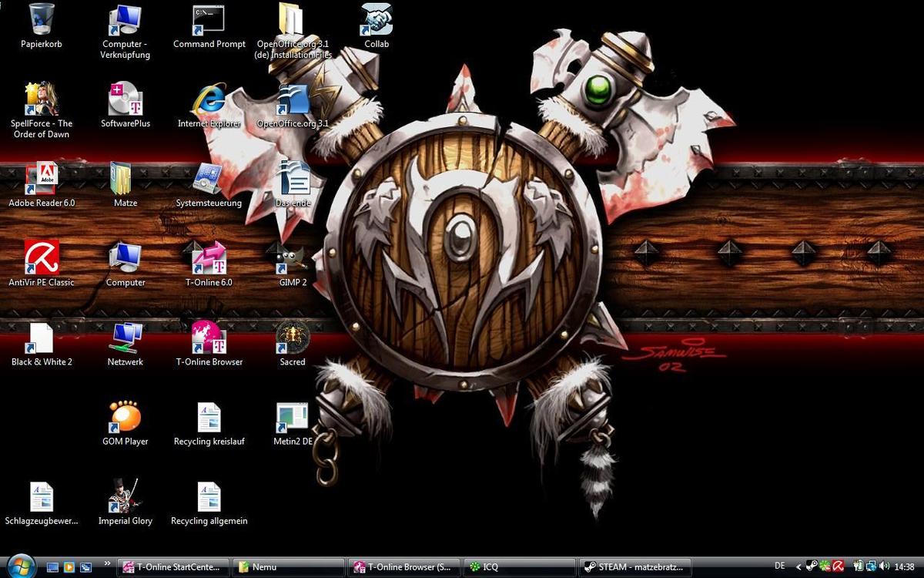Switch to the Nemu taskbar window

pos(288,567)
